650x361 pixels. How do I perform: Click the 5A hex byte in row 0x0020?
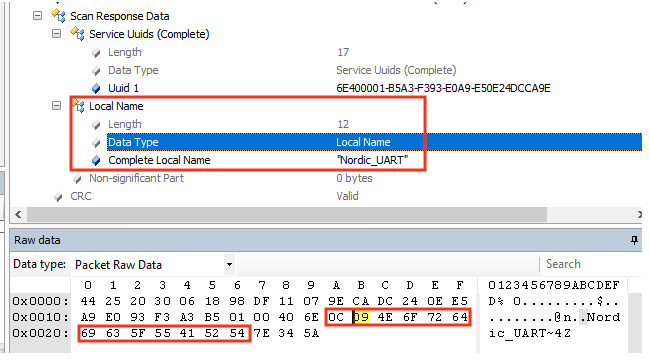(311, 333)
